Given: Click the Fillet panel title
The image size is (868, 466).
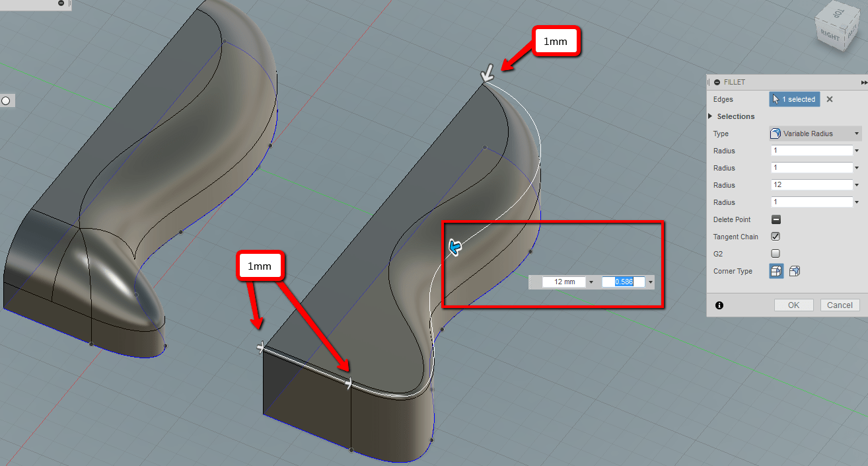Looking at the screenshot, I should pyautogui.click(x=733, y=82).
